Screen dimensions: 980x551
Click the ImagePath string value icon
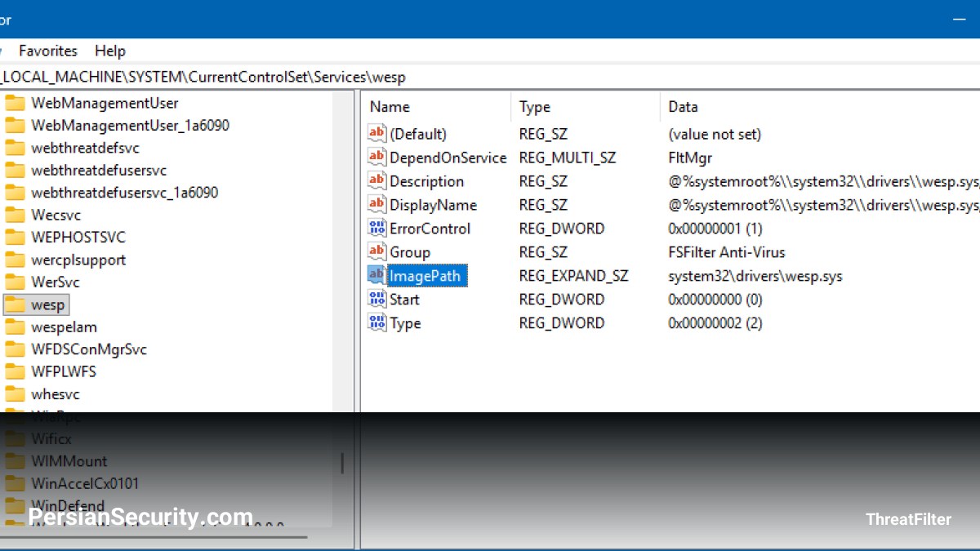(x=376, y=275)
